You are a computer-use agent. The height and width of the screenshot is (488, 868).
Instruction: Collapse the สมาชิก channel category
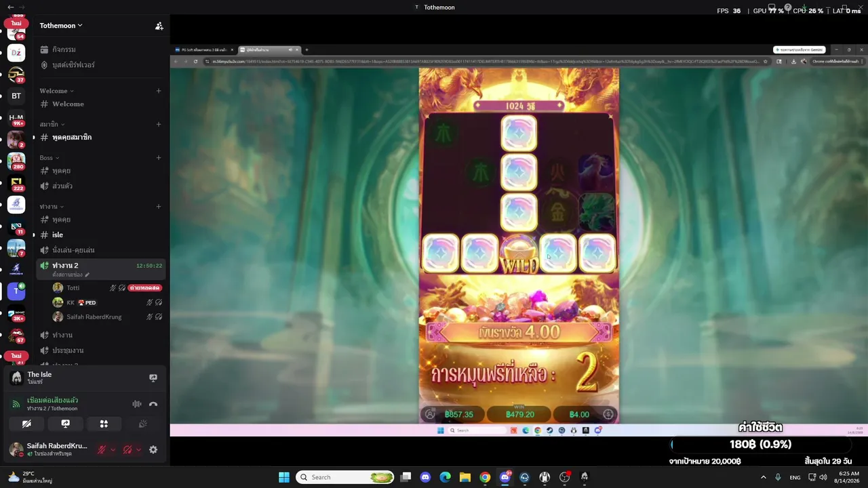52,124
